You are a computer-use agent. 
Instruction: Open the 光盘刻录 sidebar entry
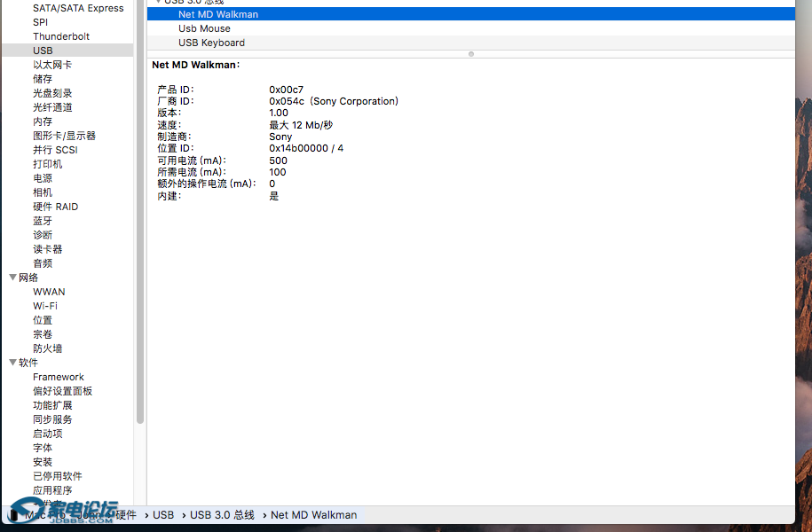pos(52,93)
